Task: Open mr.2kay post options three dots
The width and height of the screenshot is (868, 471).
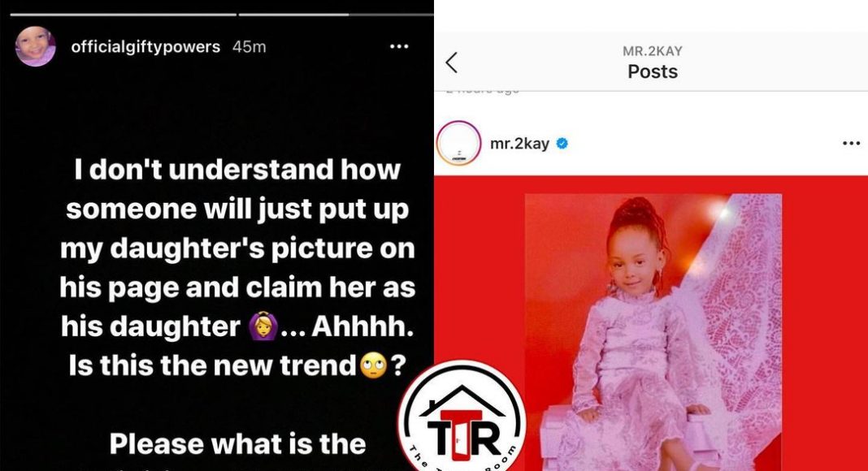Action: [851, 144]
